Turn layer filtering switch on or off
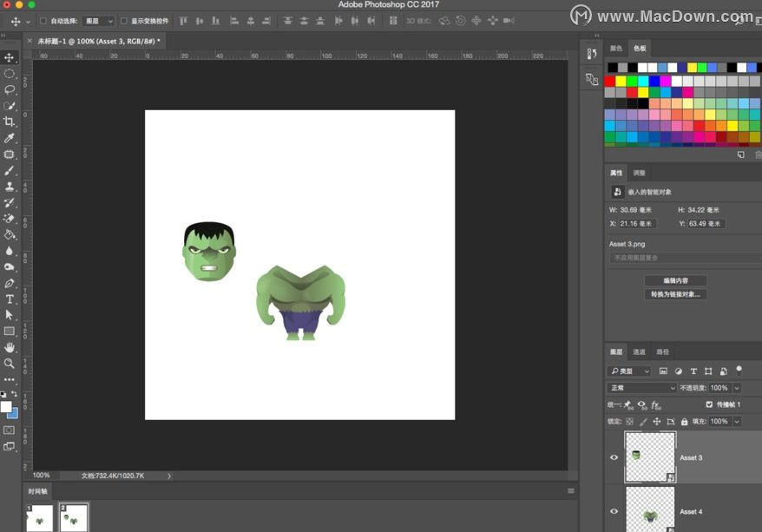The image size is (762, 532). pos(739,371)
